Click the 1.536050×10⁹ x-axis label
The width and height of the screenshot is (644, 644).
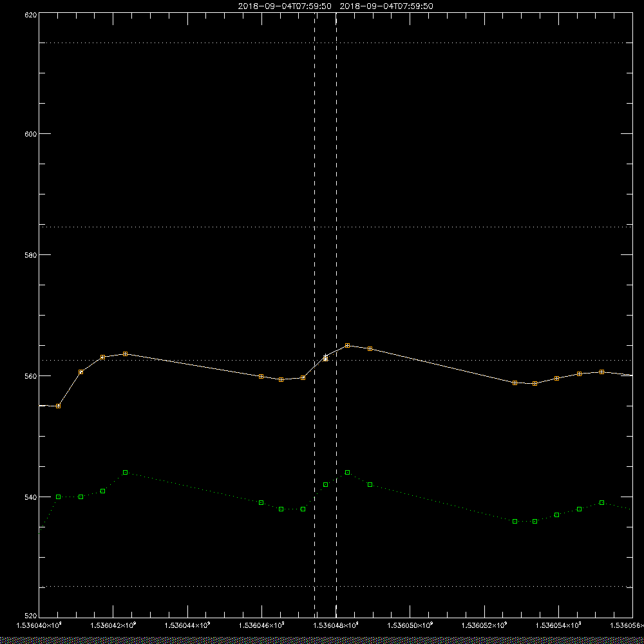[410, 625]
